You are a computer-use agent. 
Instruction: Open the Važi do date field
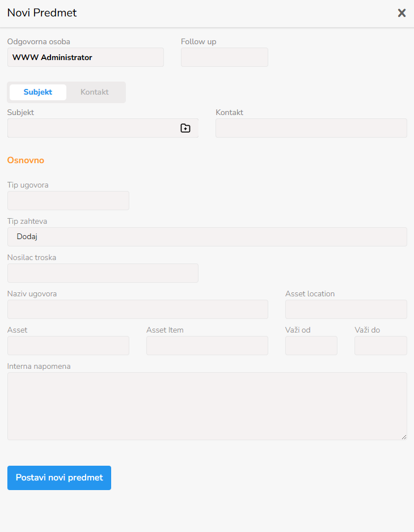(x=381, y=346)
